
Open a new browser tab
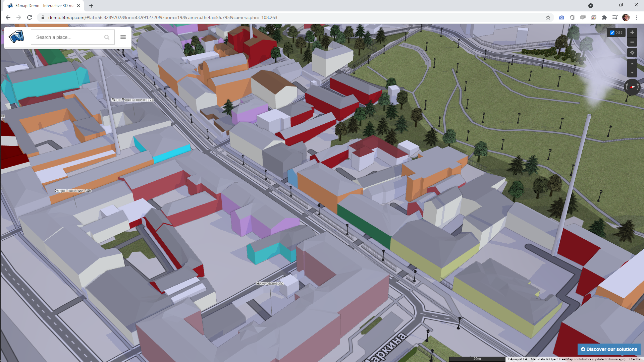91,6
